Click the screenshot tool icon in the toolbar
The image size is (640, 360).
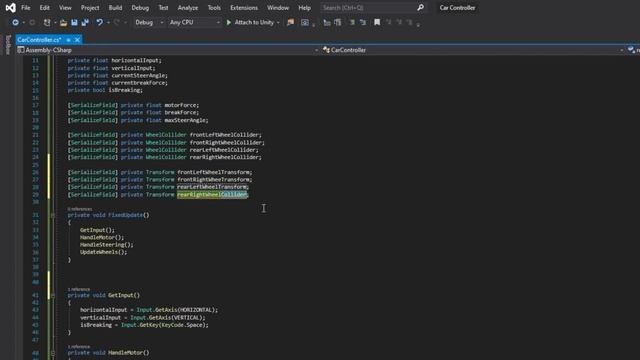click(305, 22)
